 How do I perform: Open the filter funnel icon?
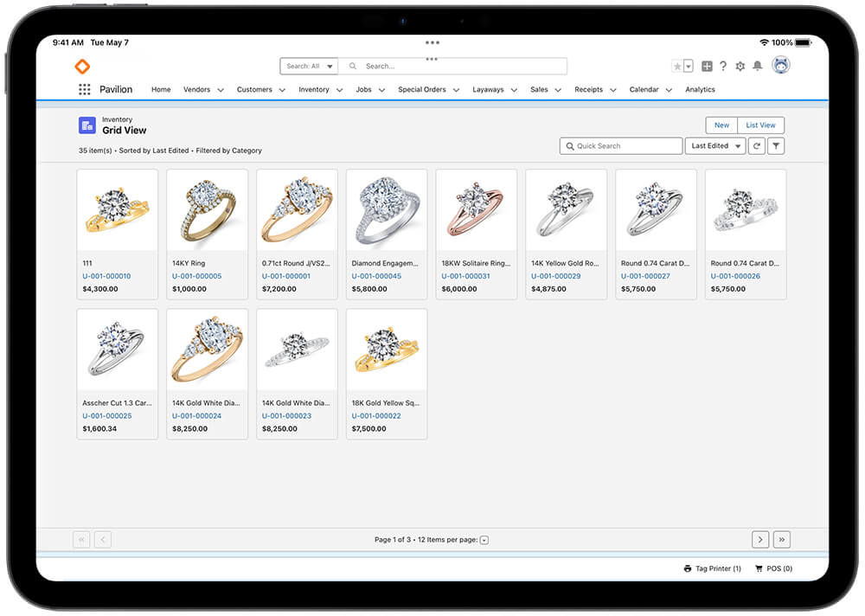tap(776, 146)
